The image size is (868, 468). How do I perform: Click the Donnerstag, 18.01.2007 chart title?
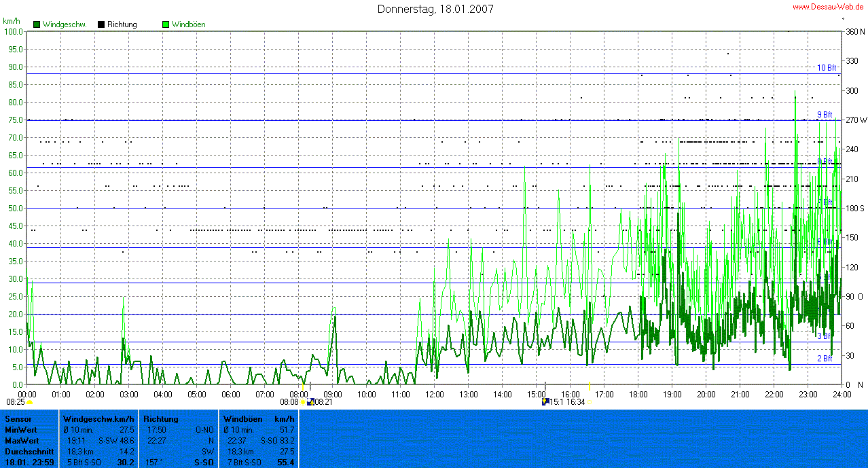click(435, 9)
